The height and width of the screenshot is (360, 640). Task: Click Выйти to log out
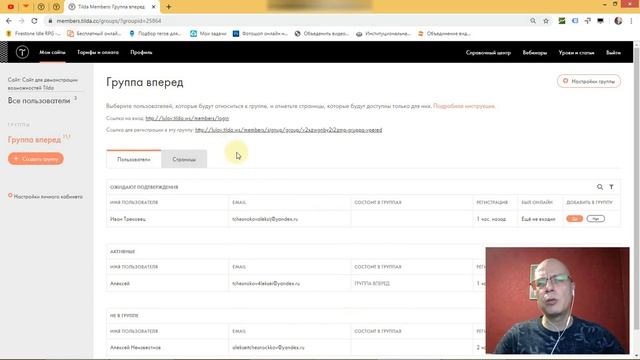tap(613, 53)
